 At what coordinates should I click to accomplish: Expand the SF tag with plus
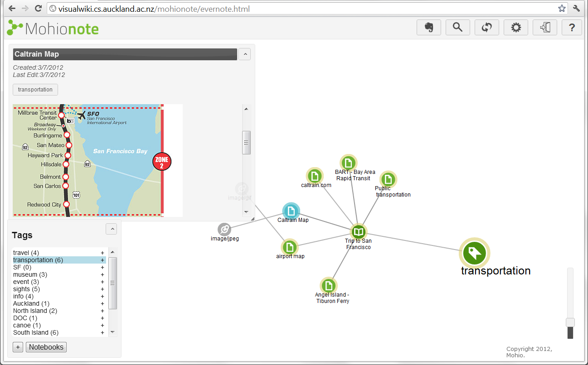[x=102, y=267]
